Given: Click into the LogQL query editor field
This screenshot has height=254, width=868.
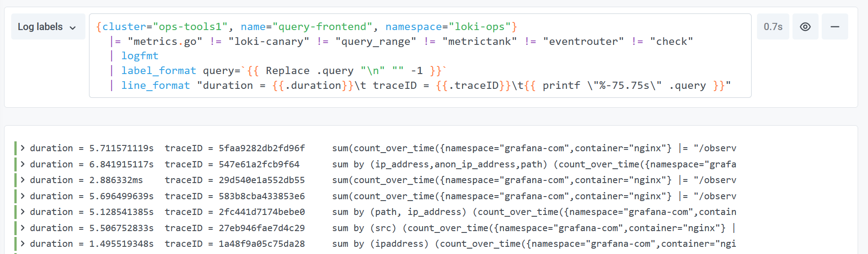Looking at the screenshot, I should pos(420,56).
